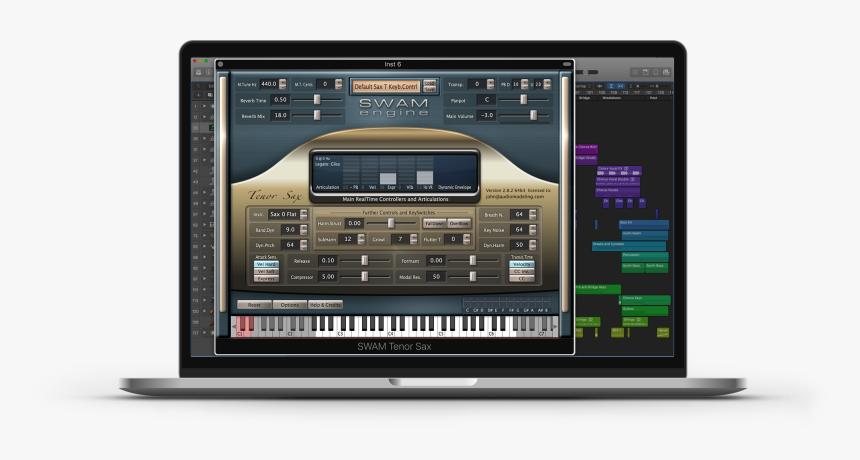
Task: Click the Panpot slider handle
Action: [x=523, y=100]
